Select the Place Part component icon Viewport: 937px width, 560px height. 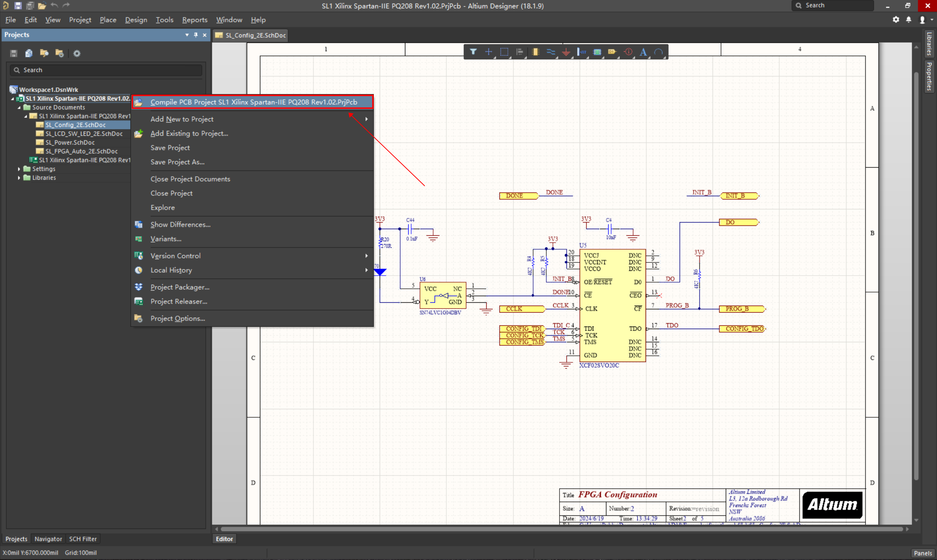[535, 52]
